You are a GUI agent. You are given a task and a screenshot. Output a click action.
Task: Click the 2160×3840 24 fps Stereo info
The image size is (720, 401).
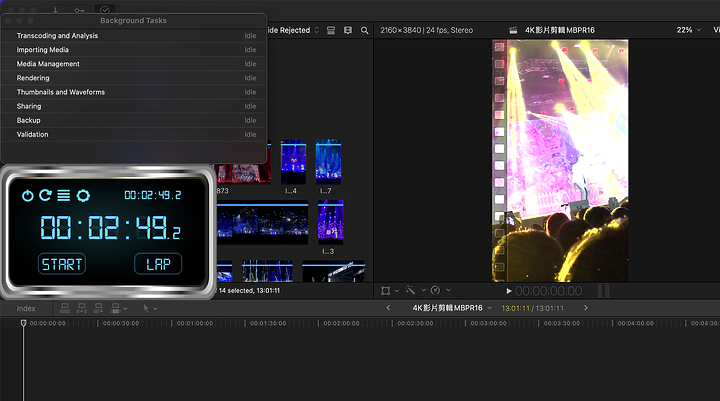coord(427,30)
